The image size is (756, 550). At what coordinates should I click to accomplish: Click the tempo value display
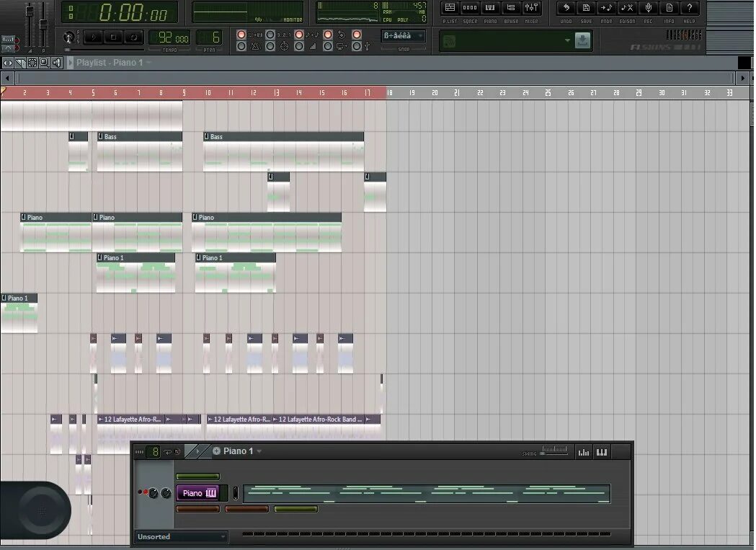point(169,37)
